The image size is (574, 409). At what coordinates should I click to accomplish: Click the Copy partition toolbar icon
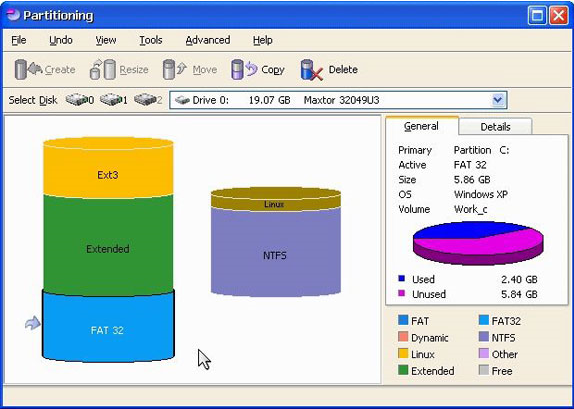pyautogui.click(x=244, y=69)
